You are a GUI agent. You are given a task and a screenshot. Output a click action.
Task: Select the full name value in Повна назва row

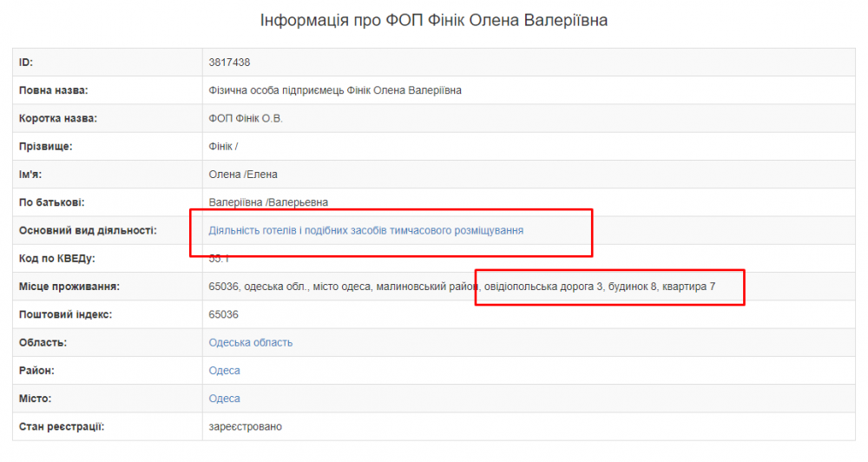coord(347,90)
